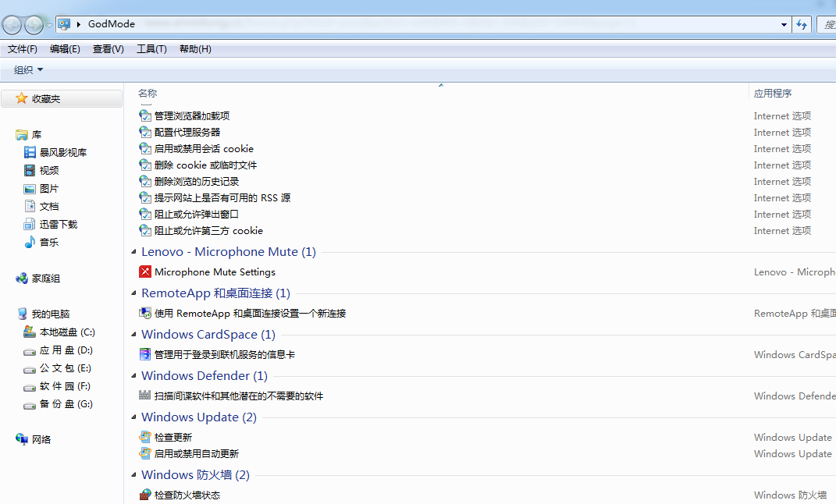This screenshot has width=836, height=504.
Task: Click the icon for 删除浏览的历史记录
Action: click(145, 181)
